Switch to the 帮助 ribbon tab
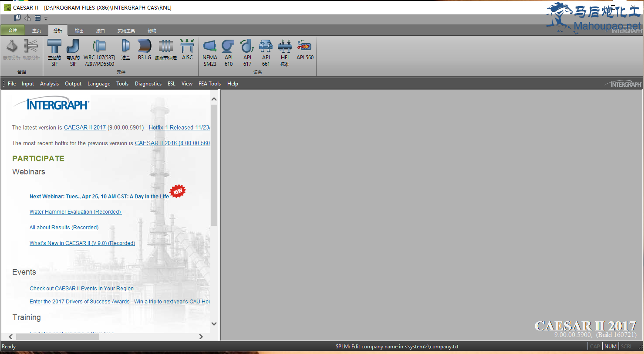Screen dimensions: 644x354 click(152, 31)
